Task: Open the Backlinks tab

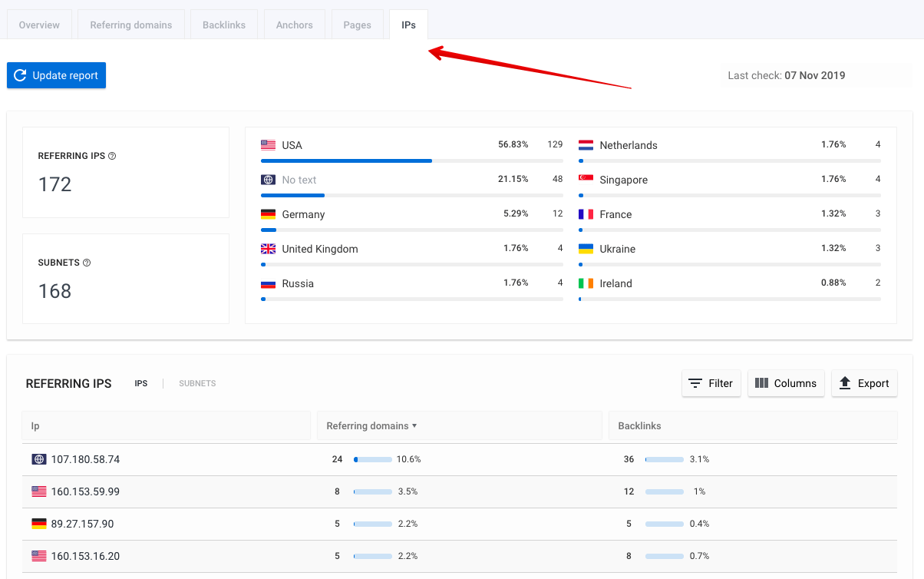Action: [224, 25]
